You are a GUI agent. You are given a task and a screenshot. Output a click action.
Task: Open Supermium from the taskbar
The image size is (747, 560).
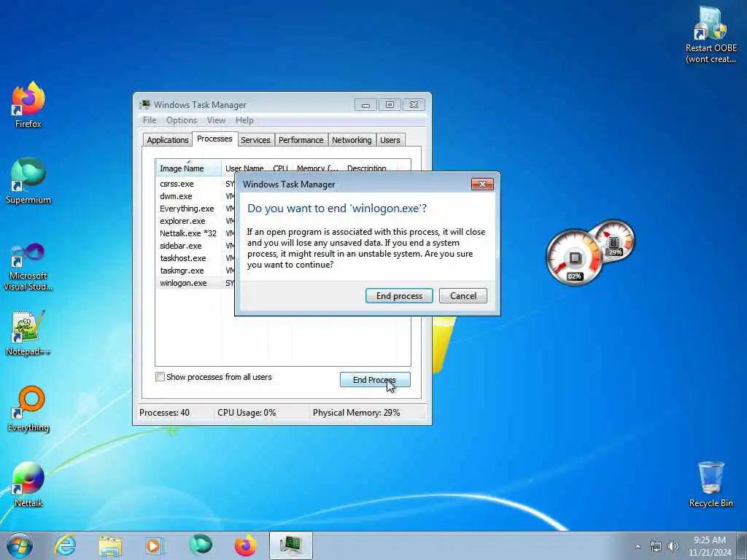click(x=201, y=545)
